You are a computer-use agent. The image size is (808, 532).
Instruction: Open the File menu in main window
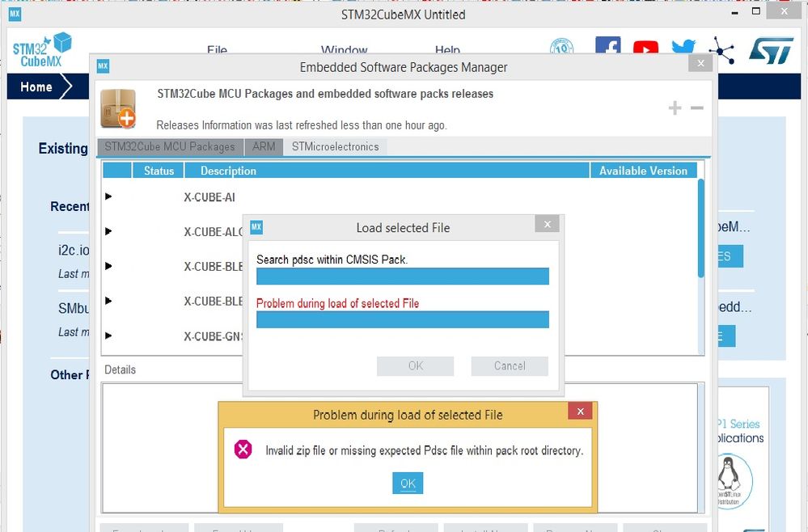[217, 49]
